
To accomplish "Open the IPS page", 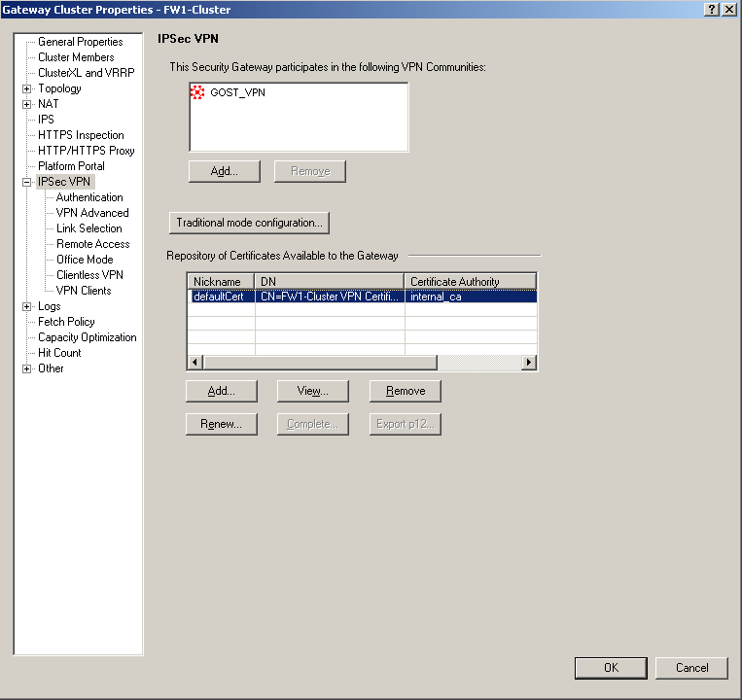I will pos(46,120).
